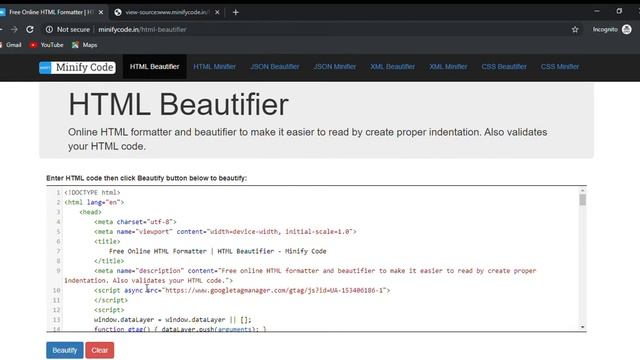Screen dimensions: 640x360
Task: Click the blue Beautify button
Action: (64, 350)
